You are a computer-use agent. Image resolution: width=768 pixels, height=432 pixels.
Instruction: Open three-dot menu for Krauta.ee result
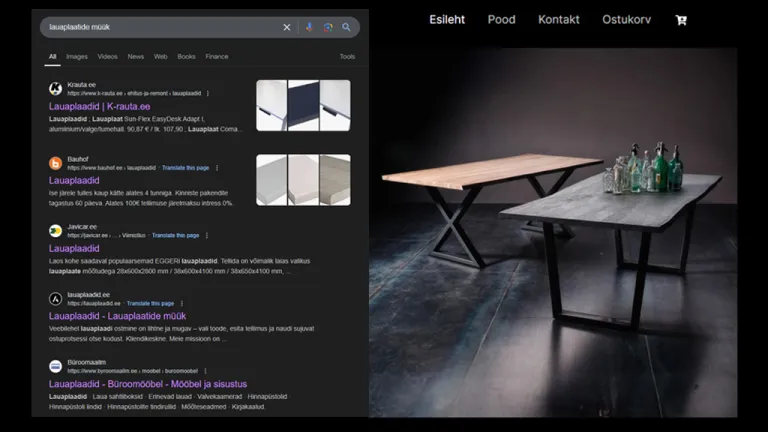pyautogui.click(x=208, y=93)
